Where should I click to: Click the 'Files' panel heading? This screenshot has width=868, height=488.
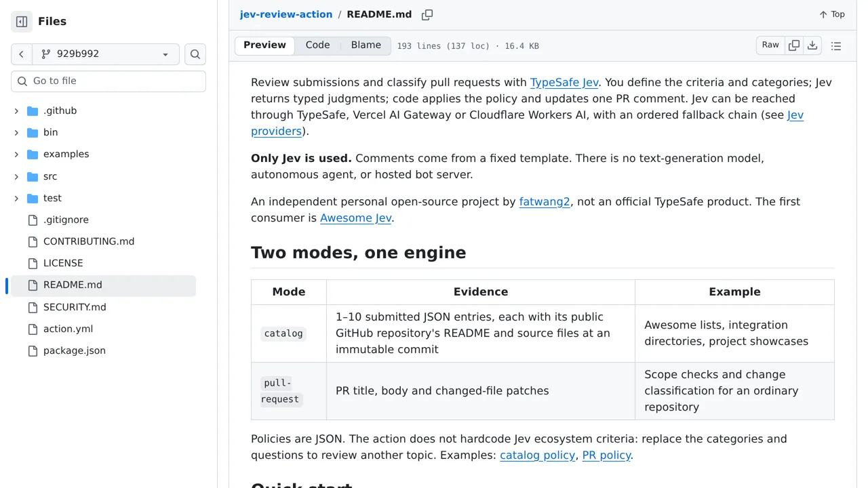(52, 22)
